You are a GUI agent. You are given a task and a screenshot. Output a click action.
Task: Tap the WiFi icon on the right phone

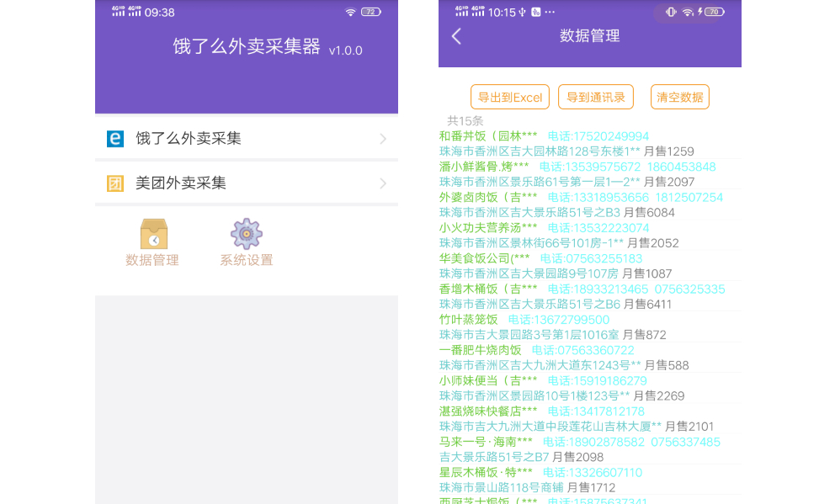(x=688, y=12)
